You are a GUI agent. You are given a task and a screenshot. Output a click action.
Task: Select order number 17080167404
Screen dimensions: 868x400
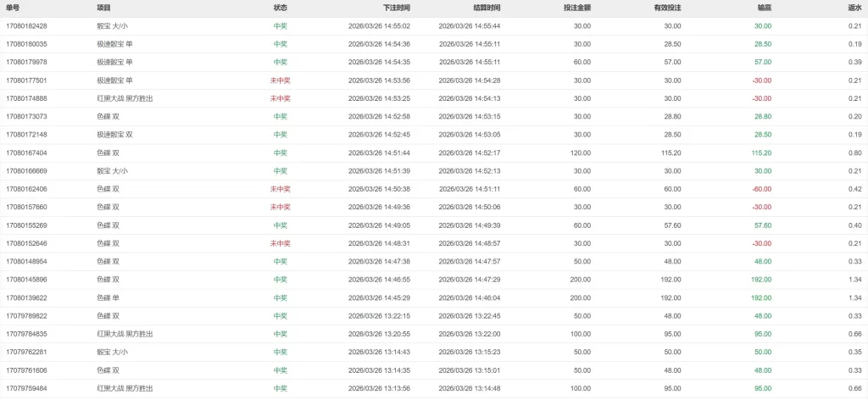[27, 153]
